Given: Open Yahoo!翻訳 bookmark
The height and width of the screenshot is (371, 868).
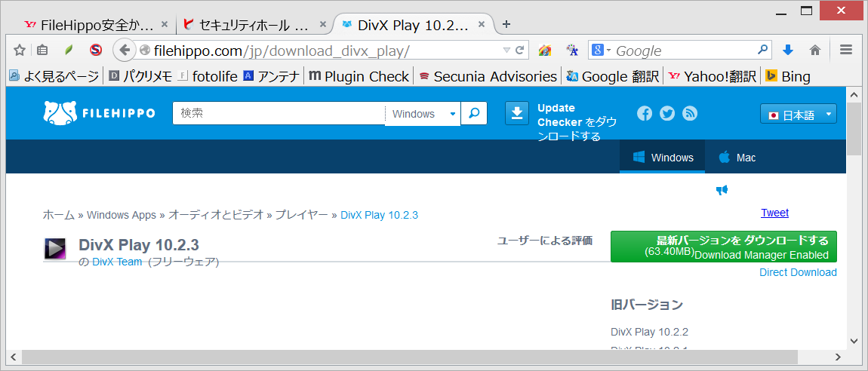Looking at the screenshot, I should click(713, 76).
